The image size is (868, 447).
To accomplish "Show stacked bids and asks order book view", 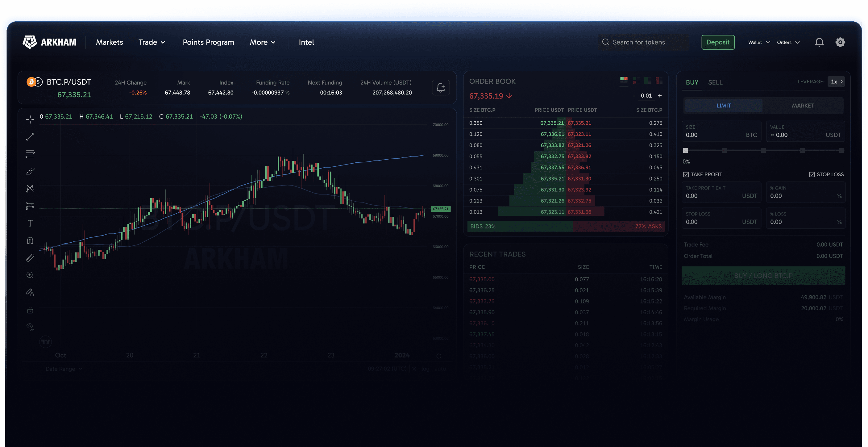I will point(636,80).
